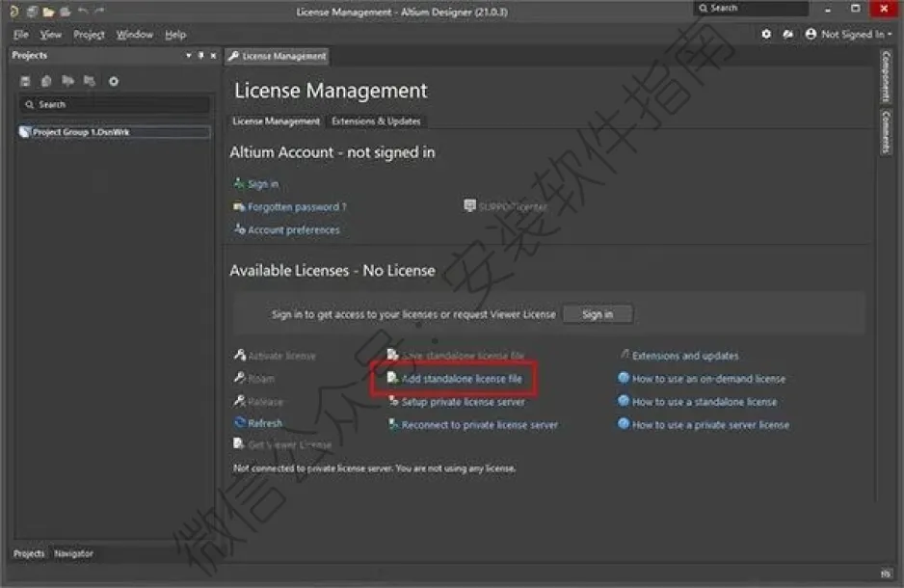The image size is (904, 588).
Task: Click the Roam license link
Action: [x=261, y=379]
